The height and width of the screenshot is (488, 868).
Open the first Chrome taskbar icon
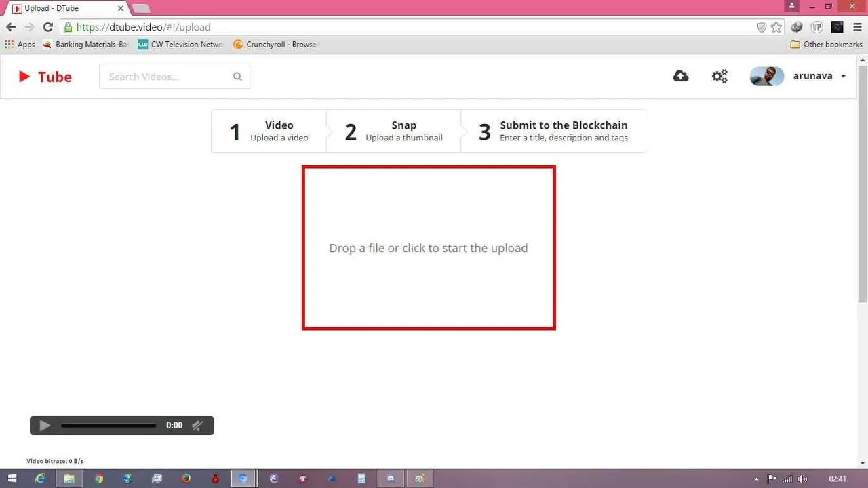[98, 479]
